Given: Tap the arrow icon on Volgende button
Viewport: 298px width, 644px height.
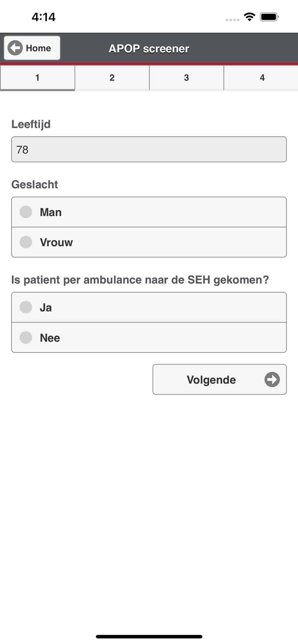Looking at the screenshot, I should click(x=272, y=379).
